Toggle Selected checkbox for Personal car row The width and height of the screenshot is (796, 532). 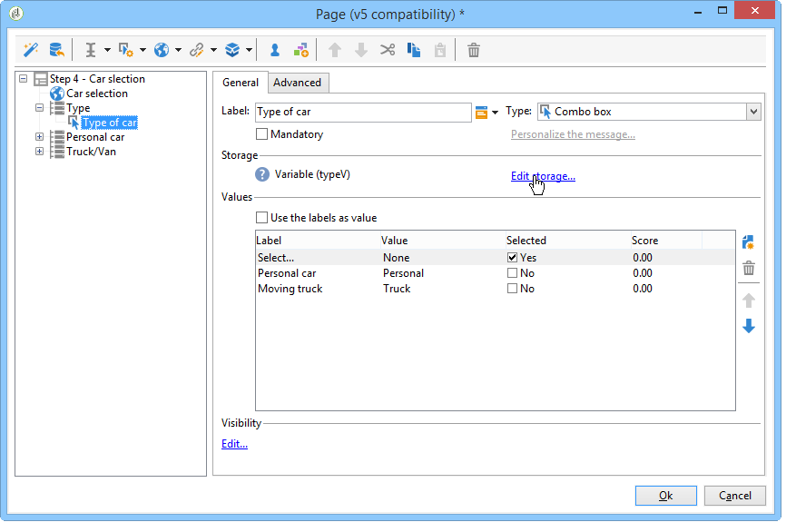pos(513,273)
